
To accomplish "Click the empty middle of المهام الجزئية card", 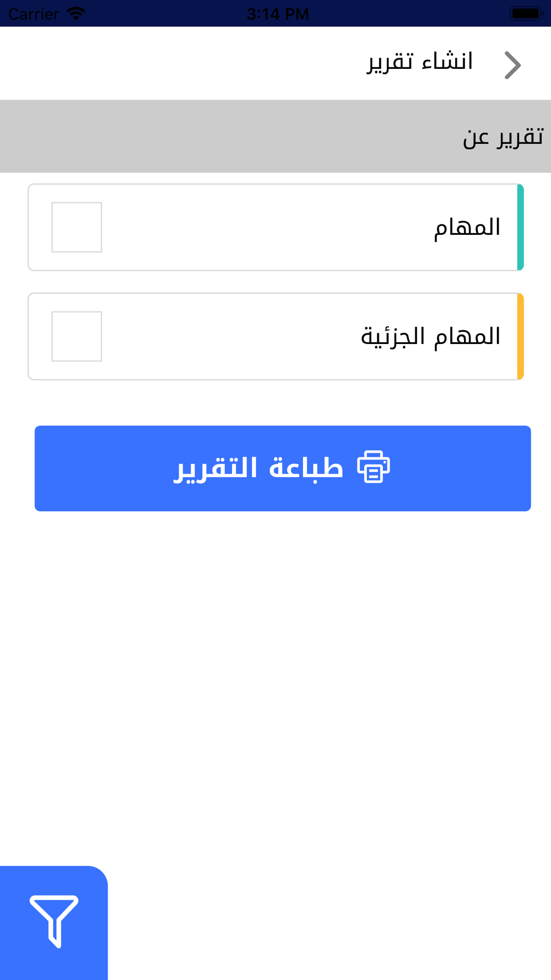I will (x=231, y=336).
